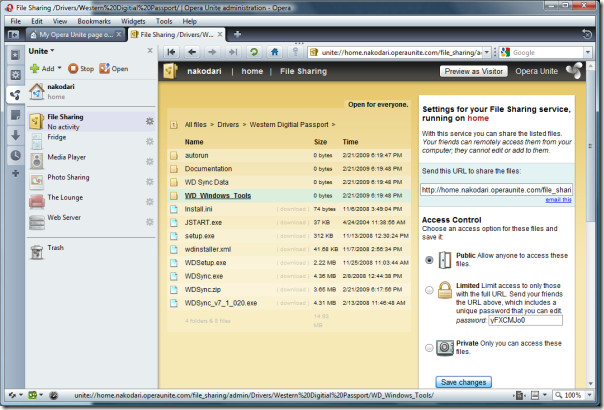
Task: Click the Media Player settings gear
Action: click(150, 161)
